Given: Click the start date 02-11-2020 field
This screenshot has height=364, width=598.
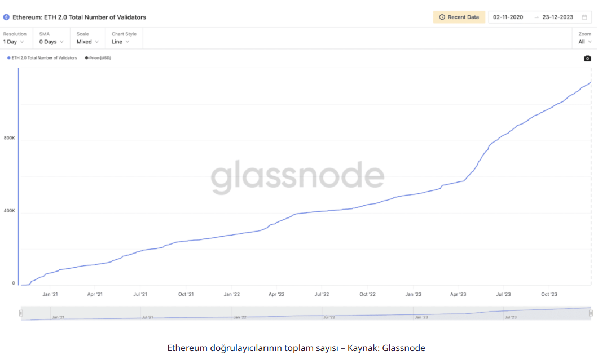Looking at the screenshot, I should pyautogui.click(x=508, y=17).
